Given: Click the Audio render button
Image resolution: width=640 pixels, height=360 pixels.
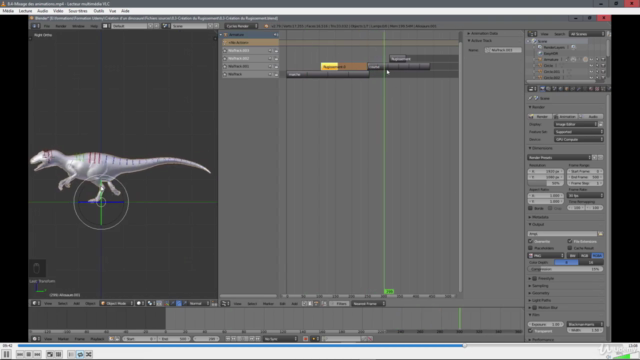Looking at the screenshot, I should click(x=591, y=116).
